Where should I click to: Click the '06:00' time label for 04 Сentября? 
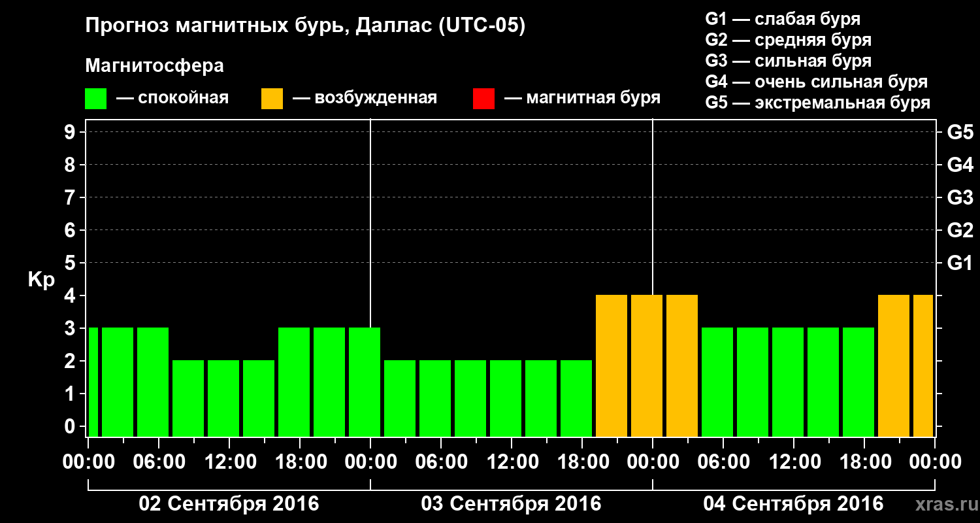tap(723, 462)
